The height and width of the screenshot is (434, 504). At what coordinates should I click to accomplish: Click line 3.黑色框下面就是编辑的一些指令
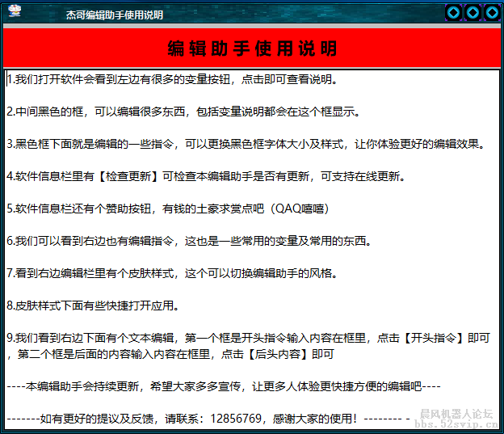(x=246, y=144)
